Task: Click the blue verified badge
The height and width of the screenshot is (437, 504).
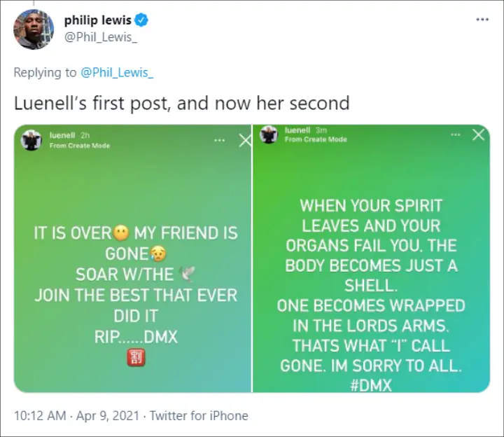Action: pos(136,20)
